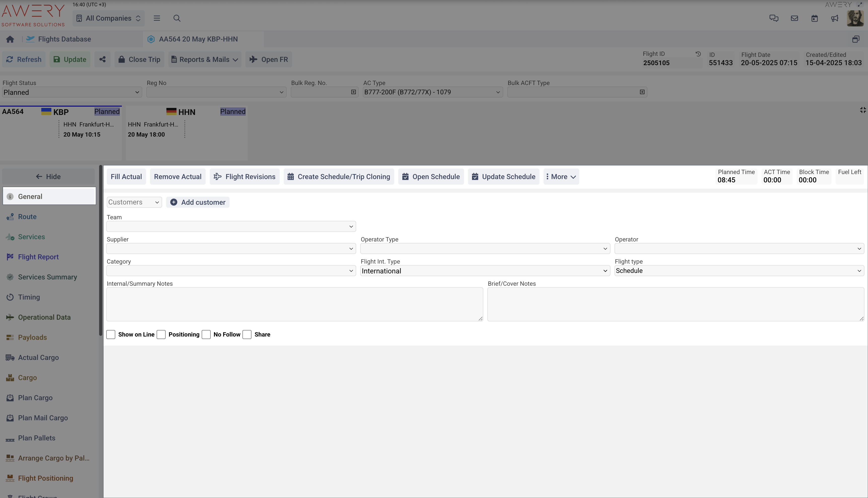The width and height of the screenshot is (868, 498).
Task: Open Route section in sidebar
Action: pyautogui.click(x=27, y=217)
